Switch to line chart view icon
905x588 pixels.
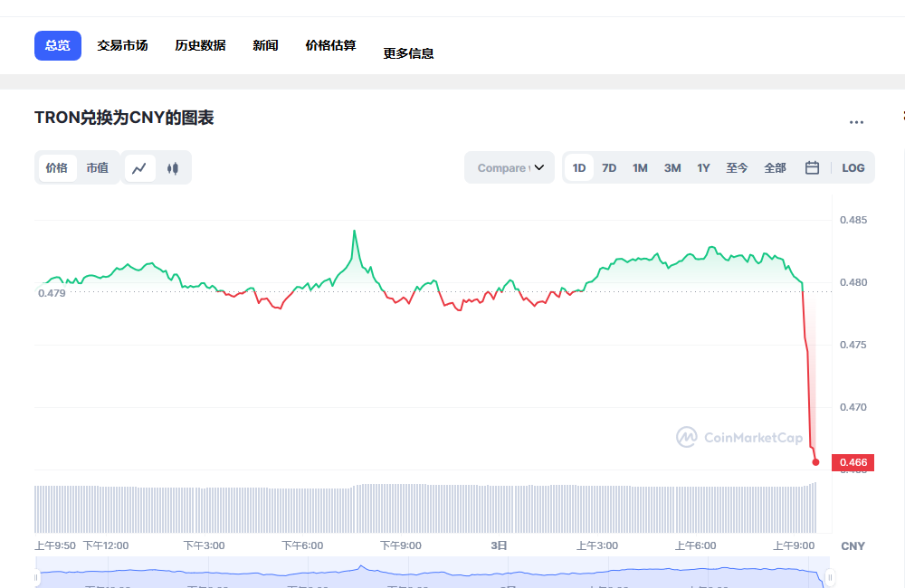click(139, 168)
